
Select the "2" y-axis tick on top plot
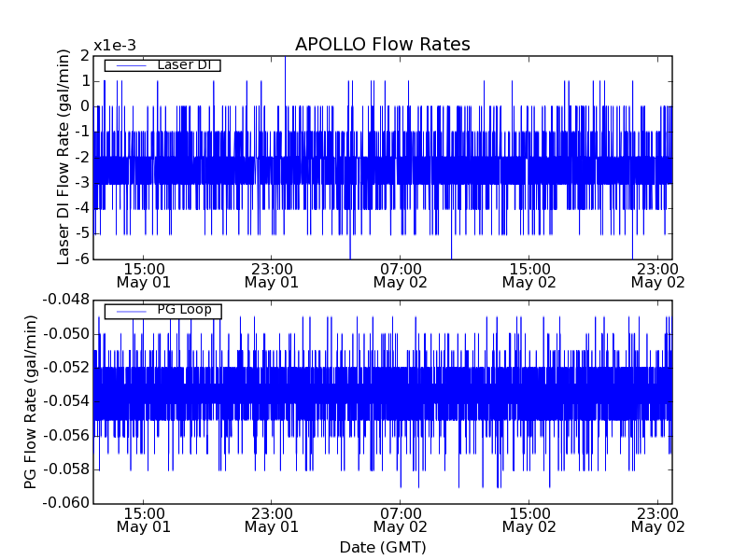(x=84, y=56)
